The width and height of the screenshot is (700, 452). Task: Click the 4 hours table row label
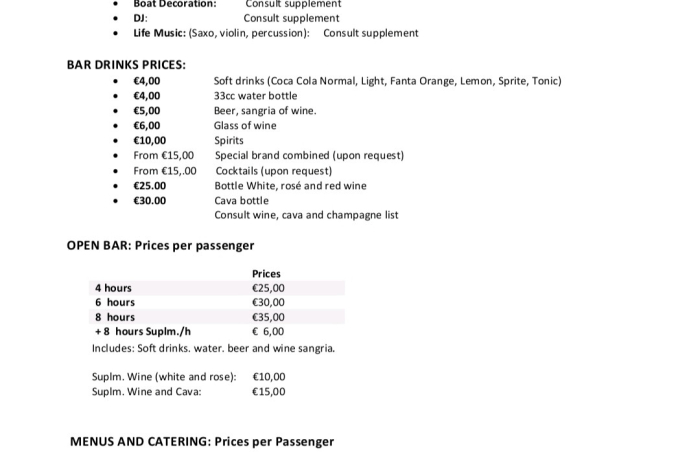coord(113,288)
